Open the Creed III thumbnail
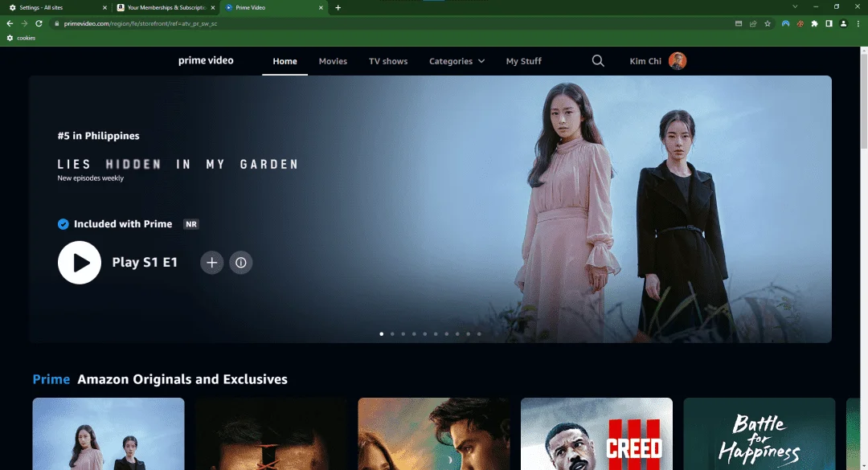The height and width of the screenshot is (470, 868). pyautogui.click(x=596, y=434)
